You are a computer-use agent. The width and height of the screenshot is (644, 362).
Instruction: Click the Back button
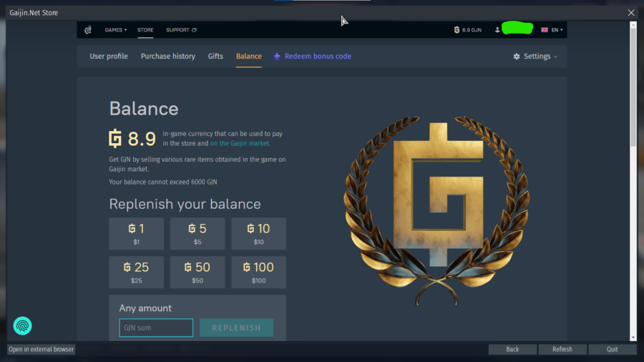pyautogui.click(x=512, y=349)
